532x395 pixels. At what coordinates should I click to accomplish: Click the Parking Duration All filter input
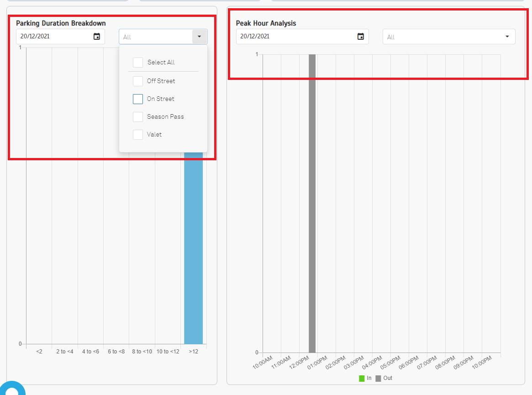(x=156, y=37)
